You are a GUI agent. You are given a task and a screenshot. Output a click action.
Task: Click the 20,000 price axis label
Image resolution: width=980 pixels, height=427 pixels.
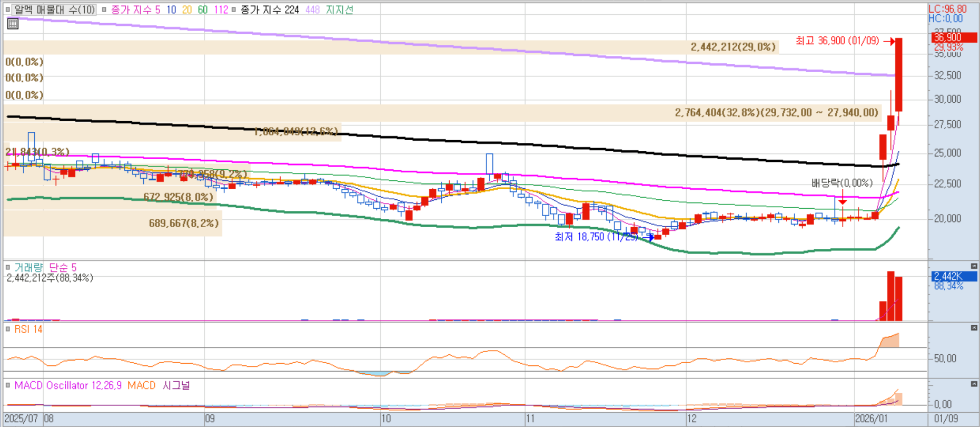(x=947, y=218)
